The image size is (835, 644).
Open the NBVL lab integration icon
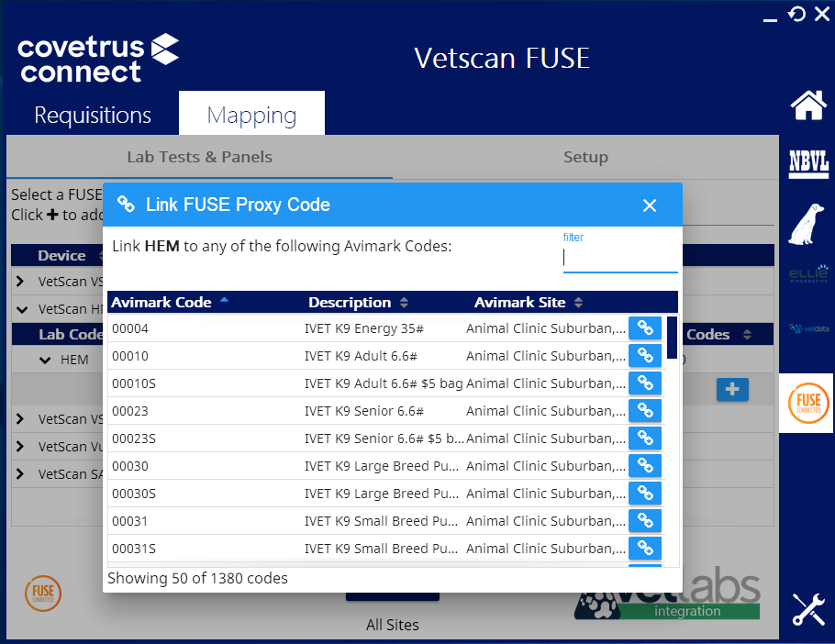tap(808, 163)
